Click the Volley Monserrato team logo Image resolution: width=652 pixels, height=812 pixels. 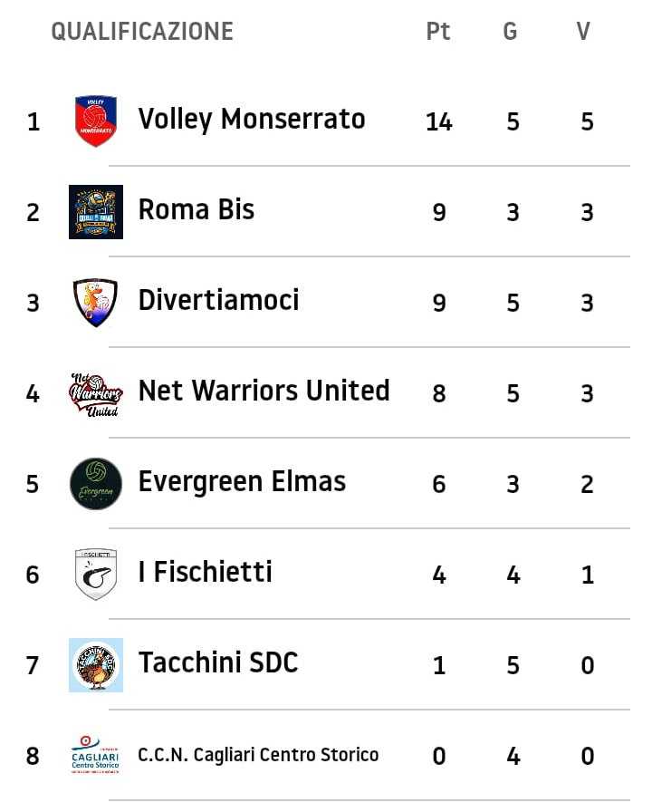(x=95, y=121)
